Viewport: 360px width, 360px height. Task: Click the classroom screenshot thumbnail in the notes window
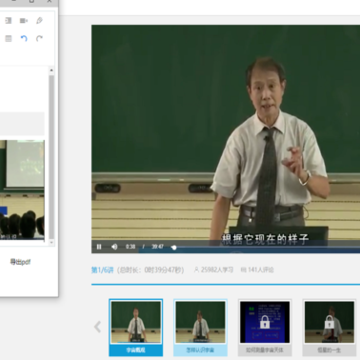coord(22,190)
